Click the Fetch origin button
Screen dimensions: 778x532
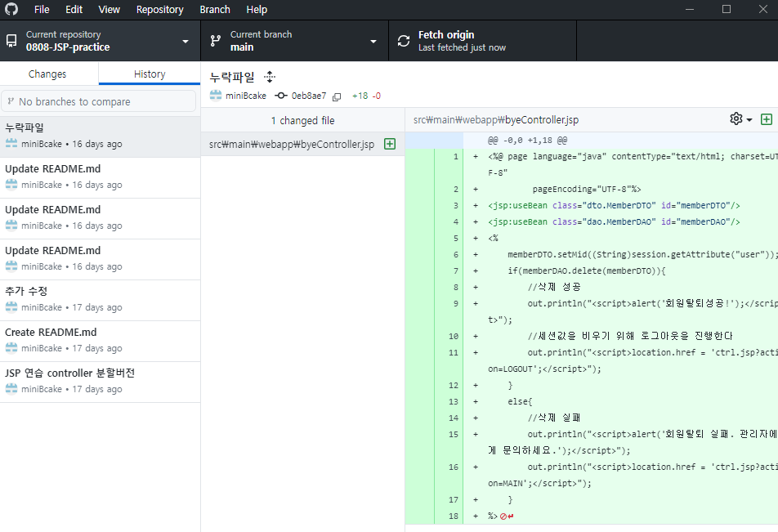[x=483, y=41]
